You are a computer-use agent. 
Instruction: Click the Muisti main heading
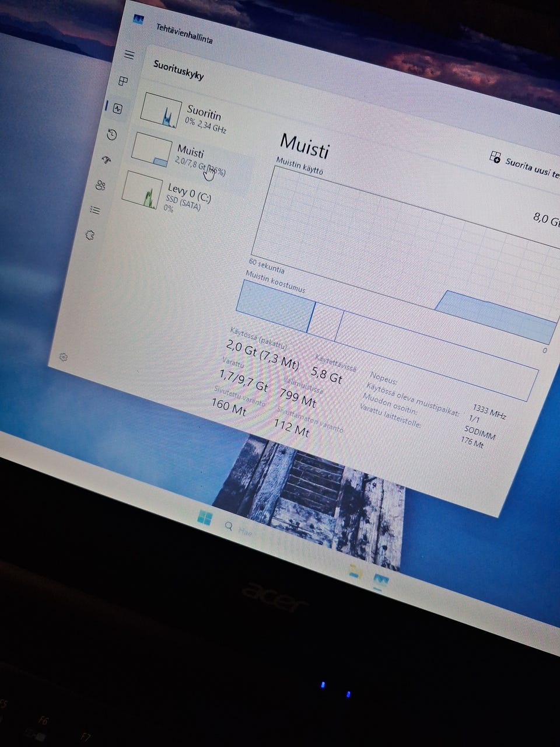pos(304,146)
